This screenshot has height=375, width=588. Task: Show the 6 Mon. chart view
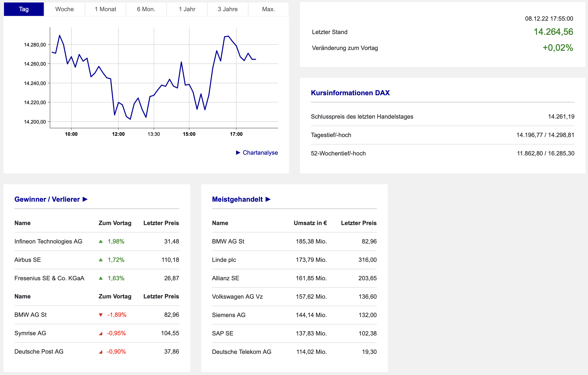pyautogui.click(x=146, y=9)
